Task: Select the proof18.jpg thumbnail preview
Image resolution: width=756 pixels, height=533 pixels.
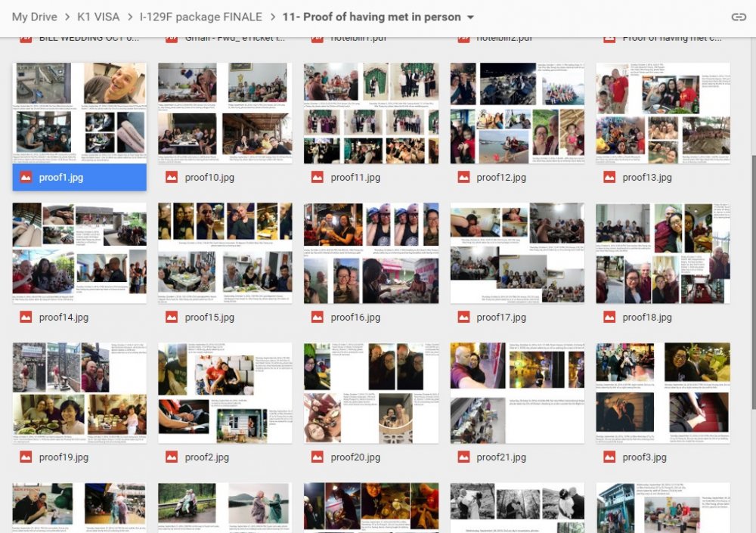Action: 663,253
